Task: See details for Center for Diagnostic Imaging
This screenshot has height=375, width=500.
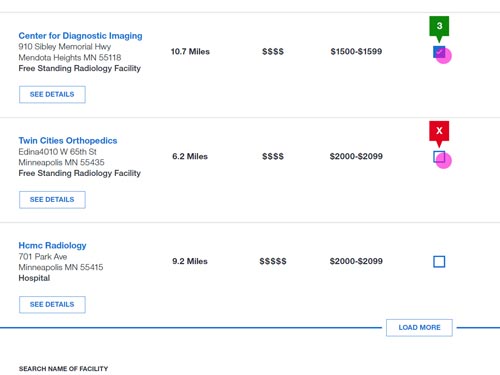Action: 52,95
